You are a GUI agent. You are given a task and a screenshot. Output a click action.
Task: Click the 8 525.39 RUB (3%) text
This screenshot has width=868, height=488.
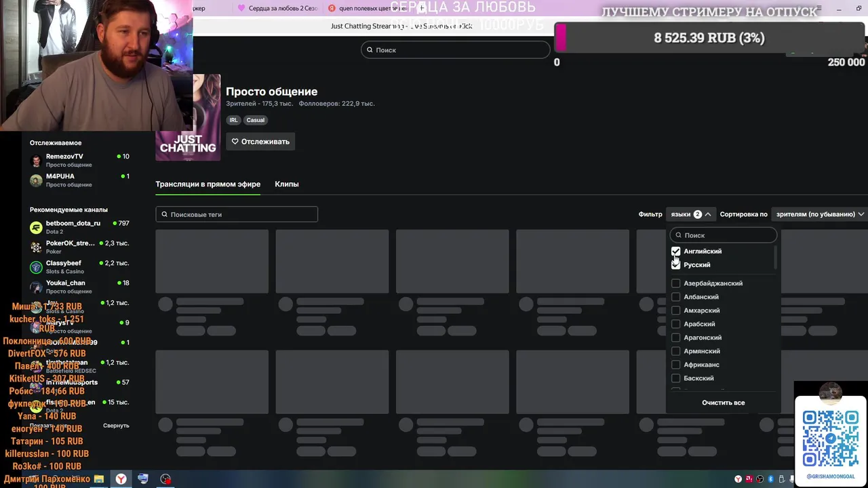click(x=709, y=38)
